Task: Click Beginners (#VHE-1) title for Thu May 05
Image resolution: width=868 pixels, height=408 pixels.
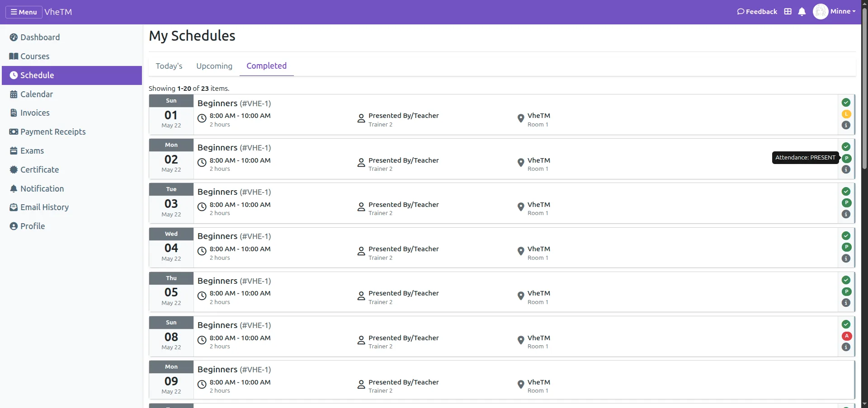Action: pos(234,281)
